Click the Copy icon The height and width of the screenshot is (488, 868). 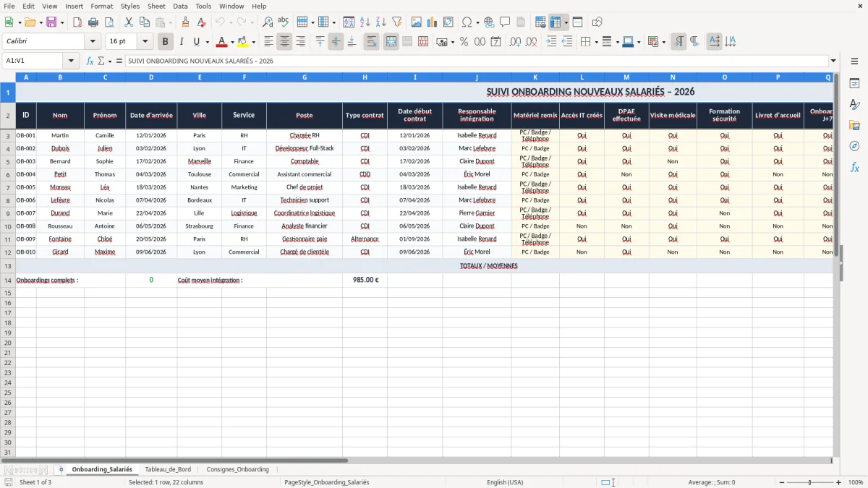pos(144,22)
